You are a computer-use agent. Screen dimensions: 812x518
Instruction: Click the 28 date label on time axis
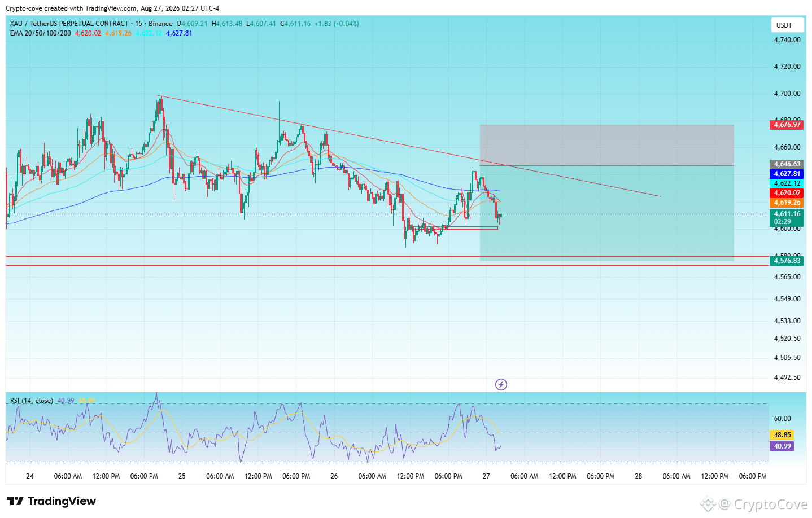click(x=639, y=476)
